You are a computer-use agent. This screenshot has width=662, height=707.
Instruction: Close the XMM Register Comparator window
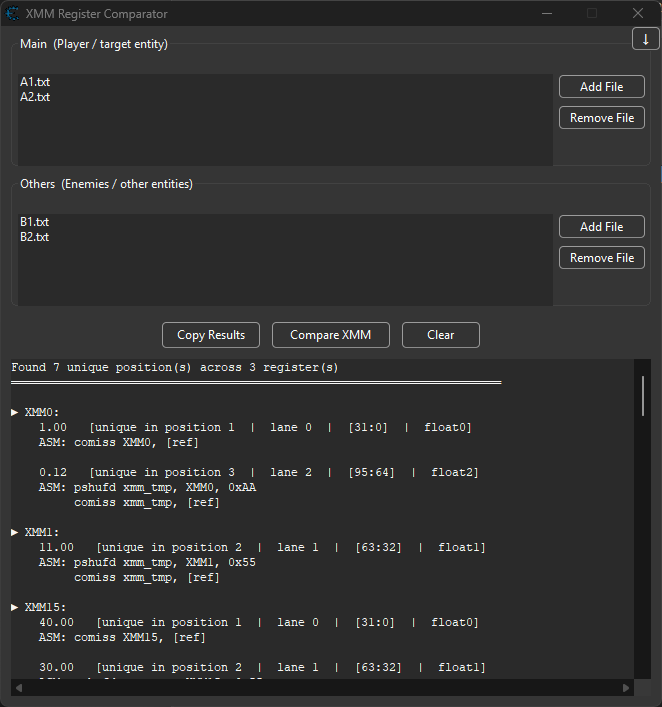pyautogui.click(x=638, y=14)
